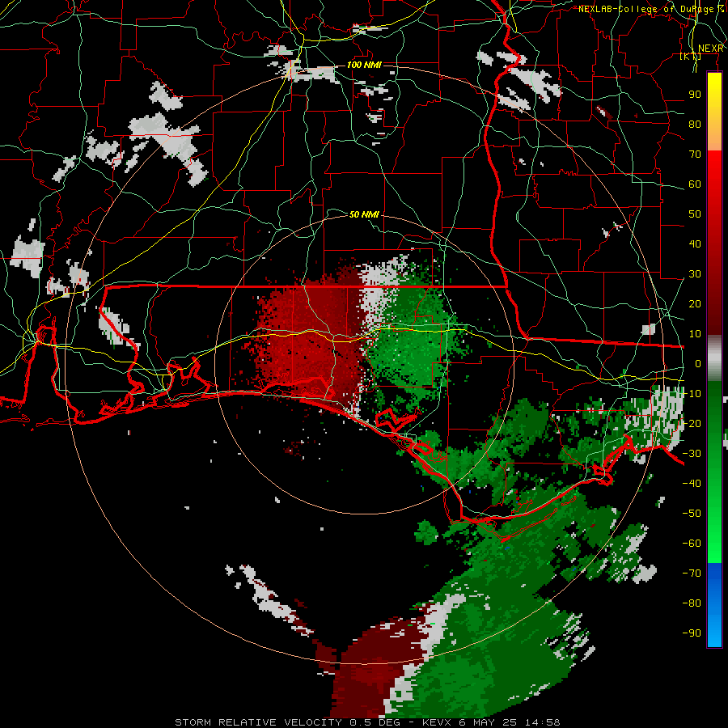The width and height of the screenshot is (728, 728).
Task: Click the -40 label on the velocity scale
Action: tap(692, 484)
